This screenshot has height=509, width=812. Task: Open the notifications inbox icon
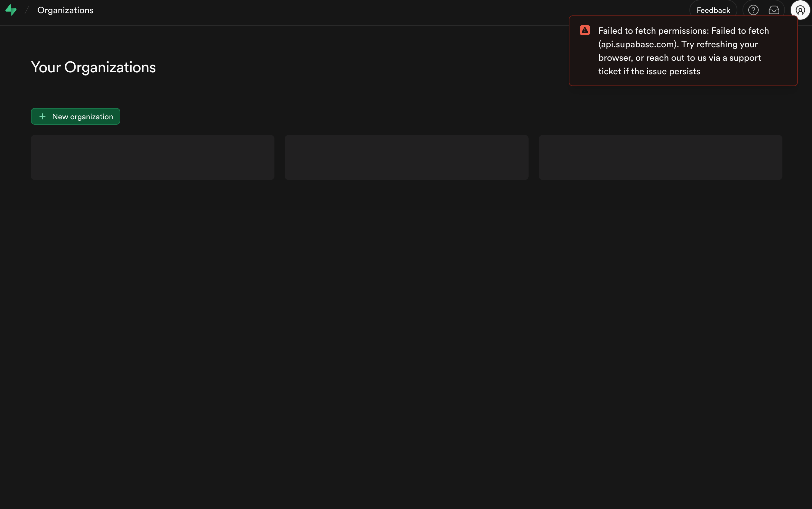(x=774, y=10)
